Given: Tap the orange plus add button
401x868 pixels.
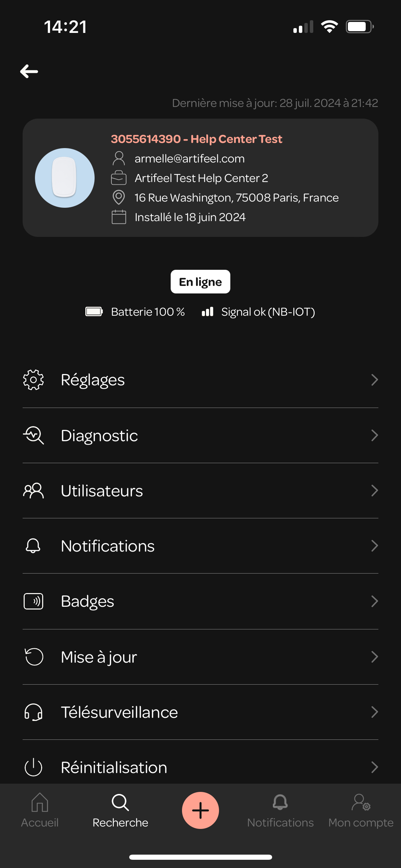Looking at the screenshot, I should tap(200, 810).
